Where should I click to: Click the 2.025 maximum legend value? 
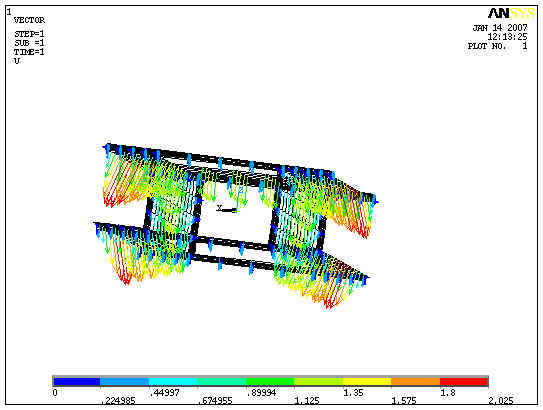coord(501,401)
